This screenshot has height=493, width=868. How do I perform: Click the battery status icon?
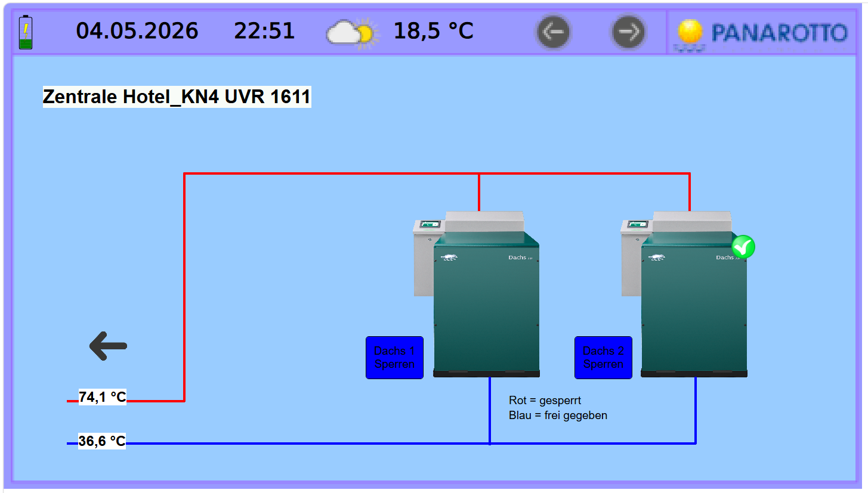[x=26, y=32]
